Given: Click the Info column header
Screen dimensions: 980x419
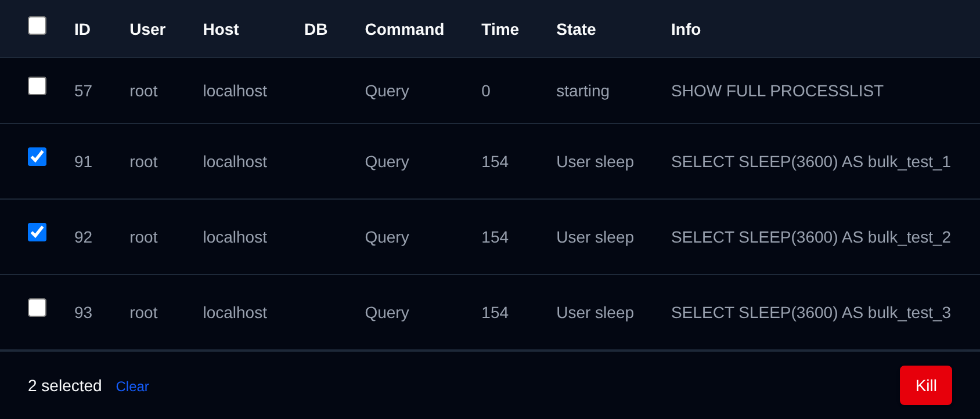Looking at the screenshot, I should [686, 30].
